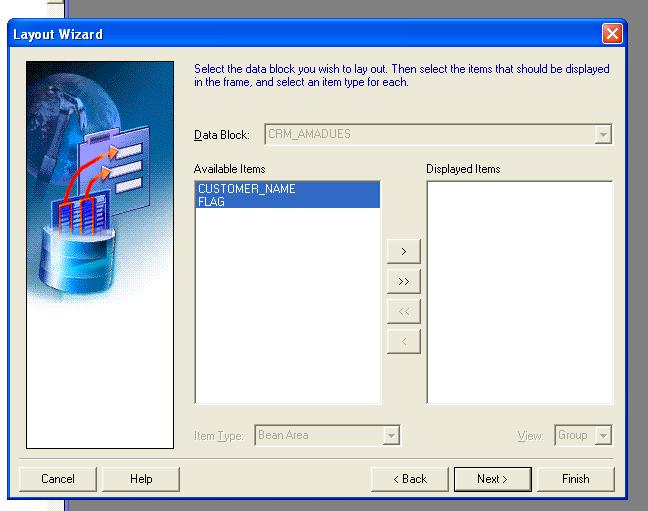Open the Item Type dropdown arrow
Image resolution: width=648 pixels, height=511 pixels.
click(x=392, y=436)
